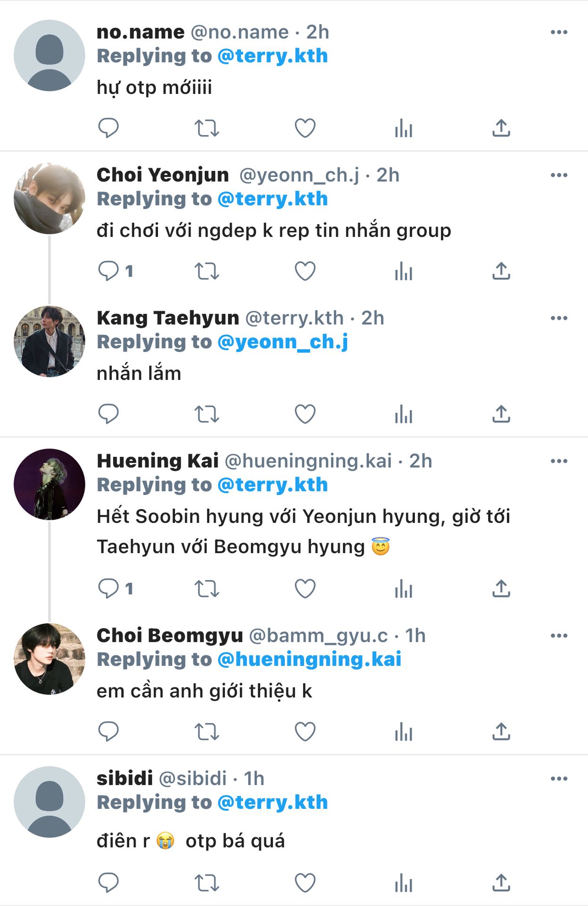Image resolution: width=588 pixels, height=906 pixels.
Task: Like the no.name reply about otp mới
Action: [305, 128]
